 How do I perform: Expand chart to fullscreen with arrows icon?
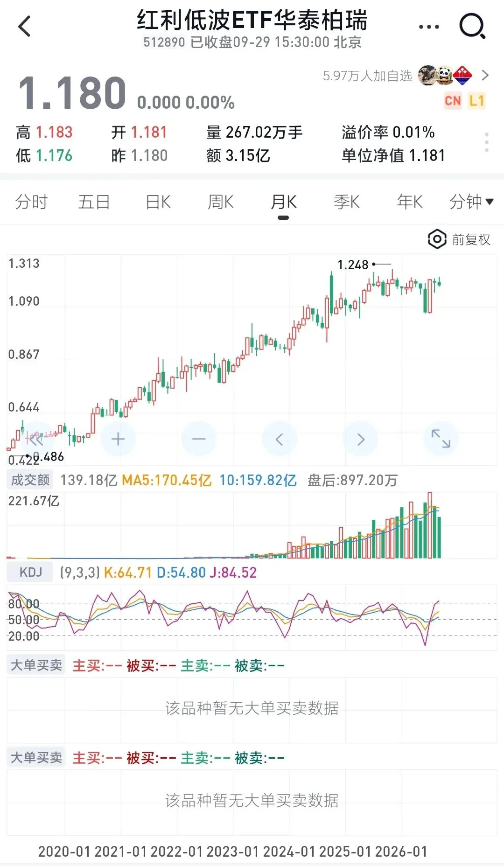point(441,439)
